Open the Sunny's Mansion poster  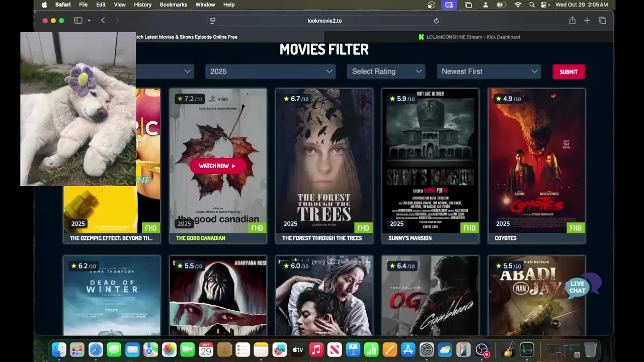430,161
